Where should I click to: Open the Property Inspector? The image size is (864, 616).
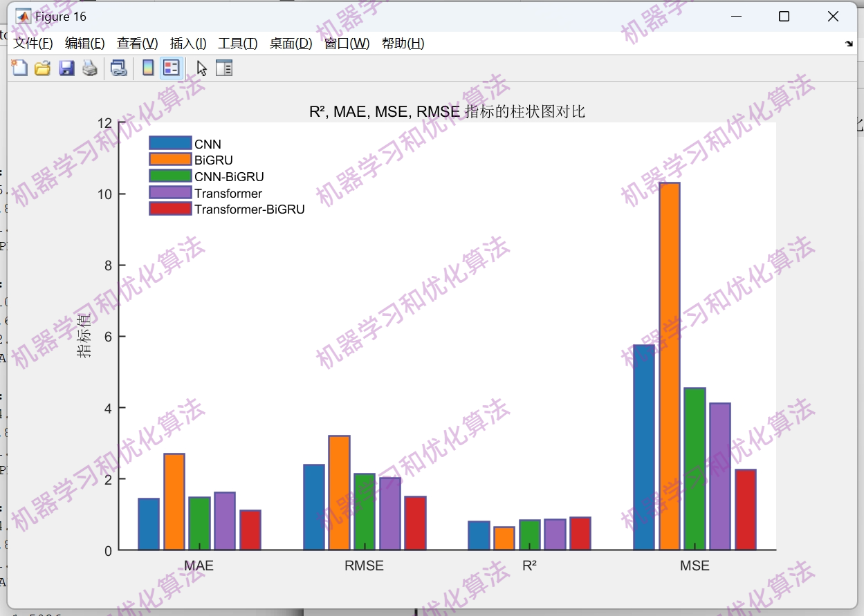pyautogui.click(x=224, y=67)
